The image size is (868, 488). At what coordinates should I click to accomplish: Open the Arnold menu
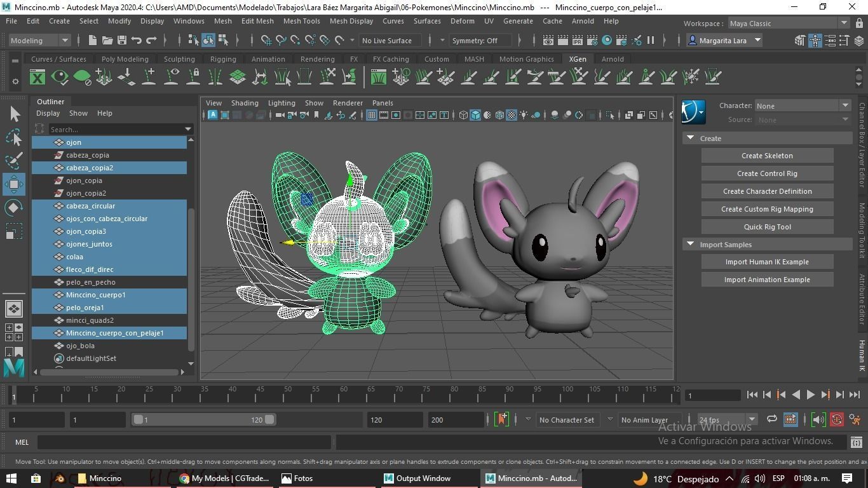[583, 21]
